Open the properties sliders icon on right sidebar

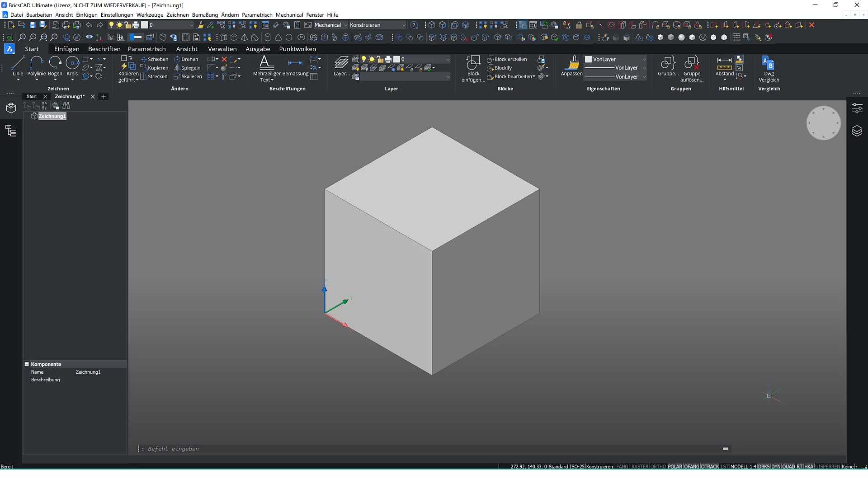coord(857,108)
